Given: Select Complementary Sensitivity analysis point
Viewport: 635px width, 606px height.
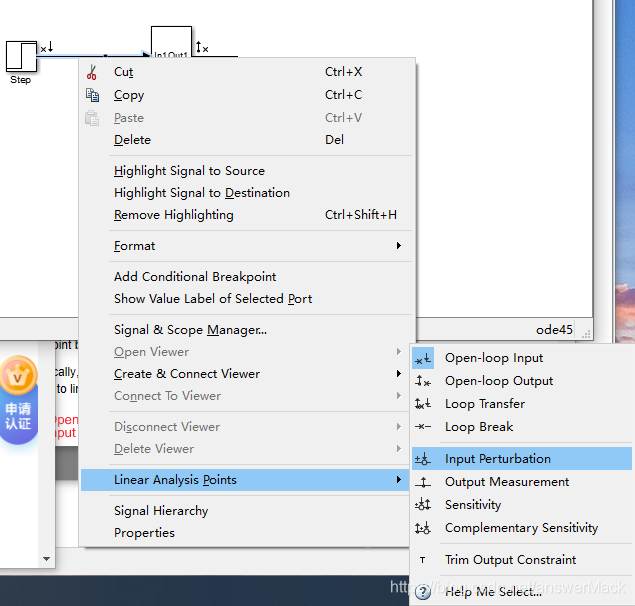Looking at the screenshot, I should (522, 528).
